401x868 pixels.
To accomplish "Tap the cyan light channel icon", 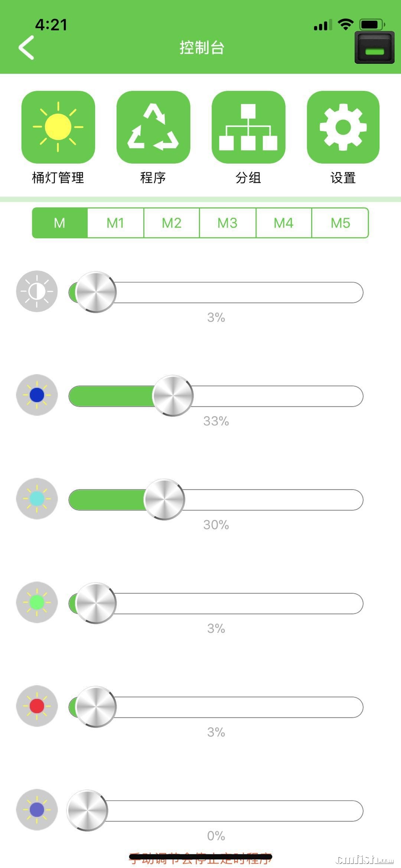I will (37, 498).
